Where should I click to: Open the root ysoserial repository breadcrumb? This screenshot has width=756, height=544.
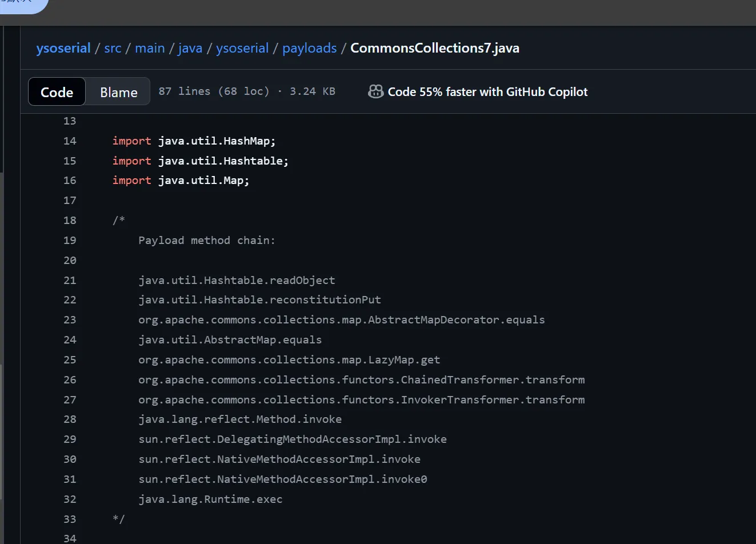(x=63, y=48)
